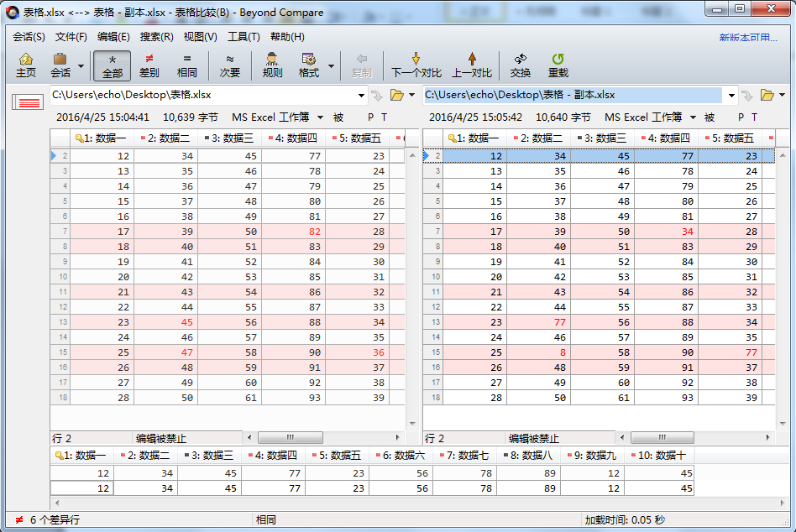Click 交换 to swap the two sides
Screen dimensions: 796x532
(x=521, y=65)
